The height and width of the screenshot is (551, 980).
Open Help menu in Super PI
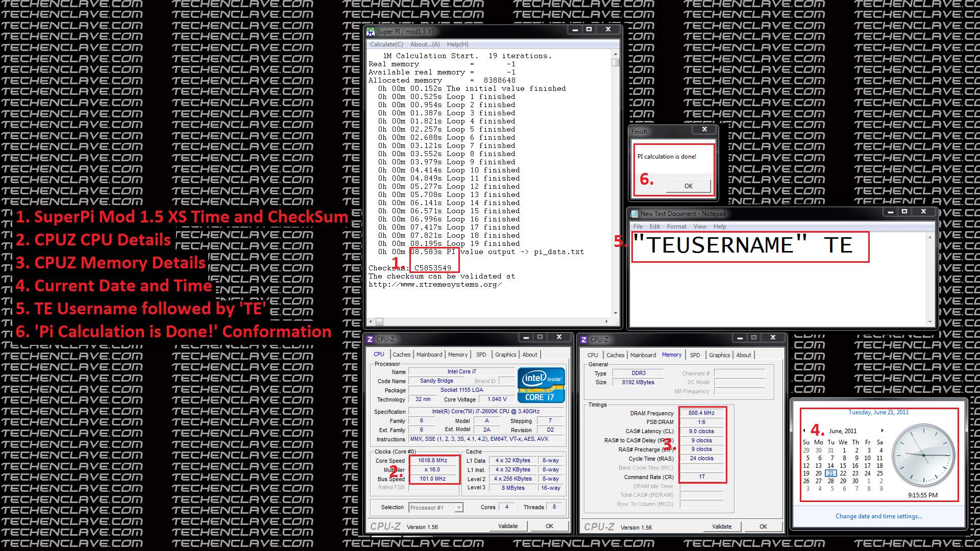pos(457,44)
